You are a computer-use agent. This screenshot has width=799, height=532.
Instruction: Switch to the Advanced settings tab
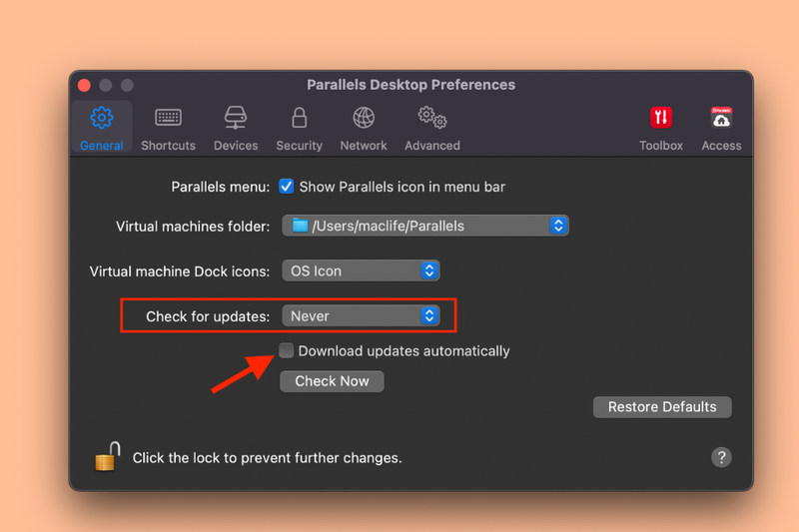432,128
